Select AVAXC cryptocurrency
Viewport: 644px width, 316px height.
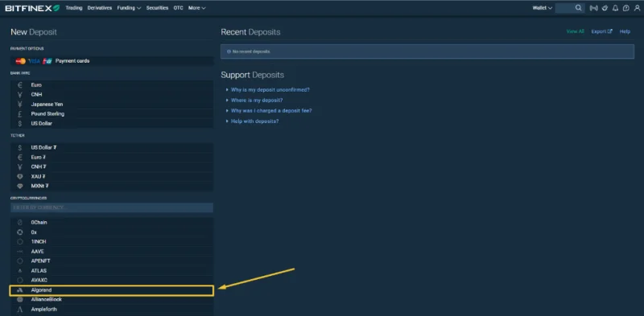[x=112, y=281]
